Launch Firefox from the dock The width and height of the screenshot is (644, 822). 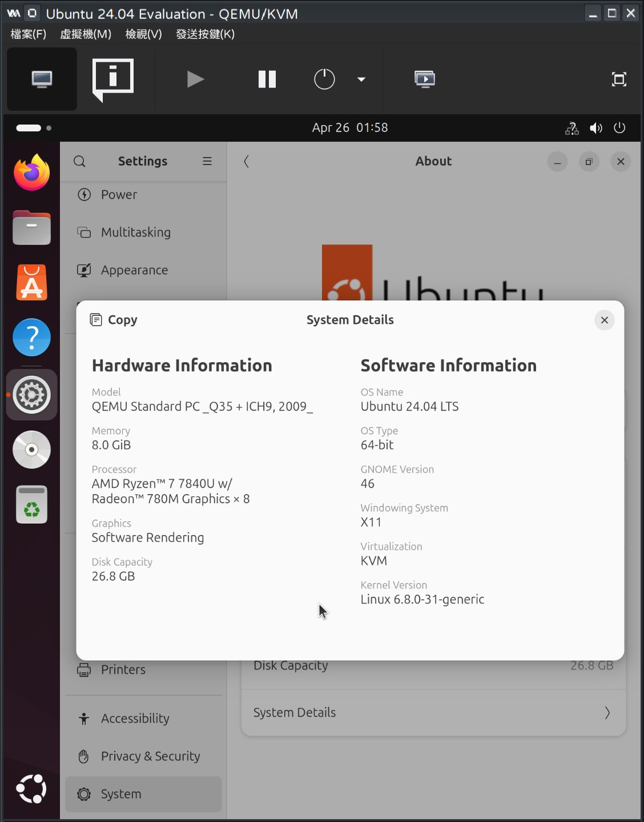tap(32, 173)
